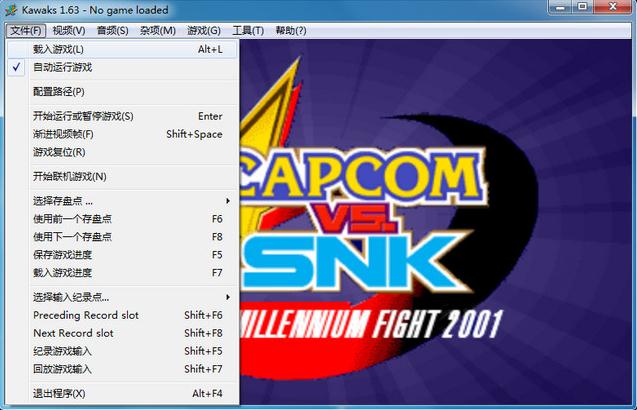Select 配置路径(P) menu entry
The image size is (637, 410).
[122, 92]
